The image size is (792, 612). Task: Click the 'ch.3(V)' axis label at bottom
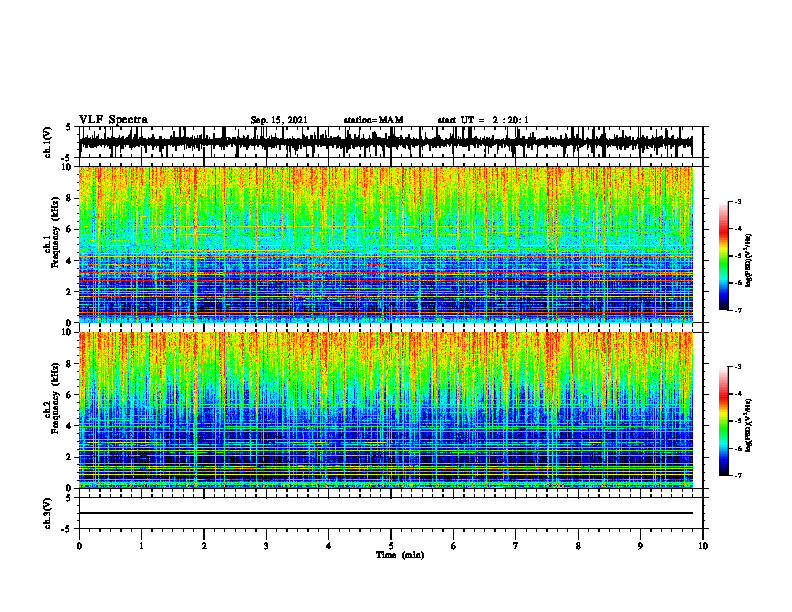47,513
